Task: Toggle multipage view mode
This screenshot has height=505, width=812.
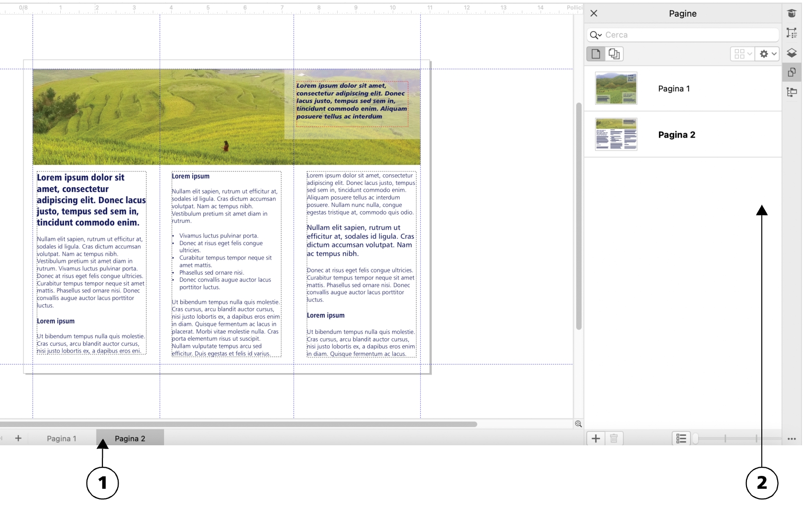Action: 614,54
